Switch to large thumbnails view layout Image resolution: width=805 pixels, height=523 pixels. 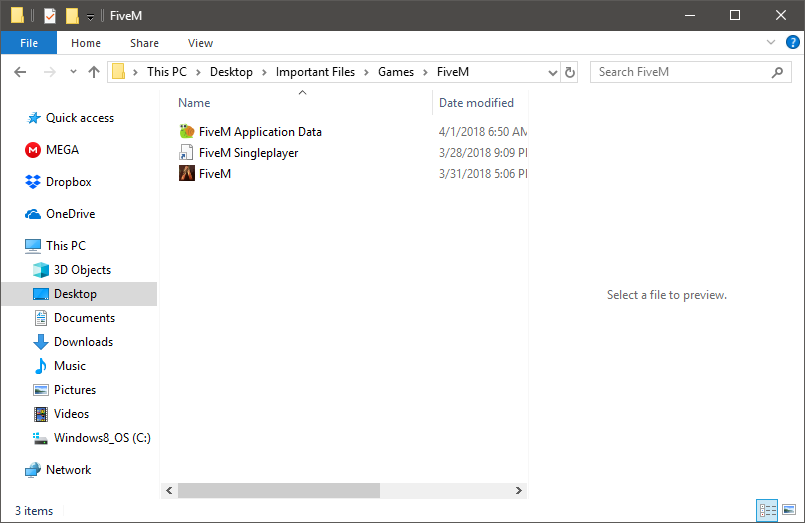789,510
